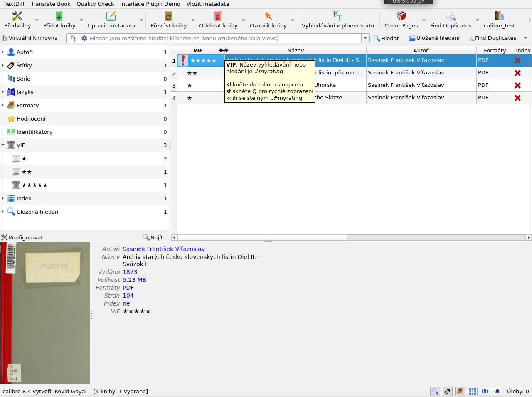This screenshot has width=532, height=397.
Task: Toggle the search bar via status bar magnifier icon
Action: (x=435, y=391)
